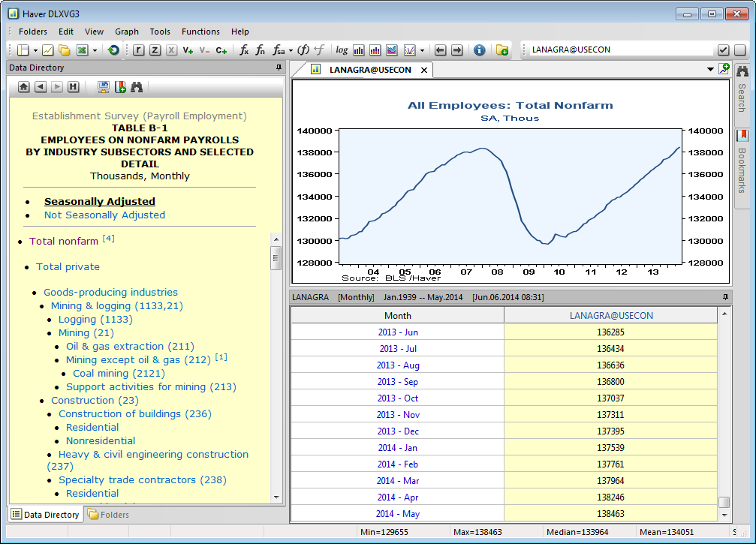Image resolution: width=756 pixels, height=544 pixels.
Task: Open the Search side panel
Action: pyautogui.click(x=742, y=90)
